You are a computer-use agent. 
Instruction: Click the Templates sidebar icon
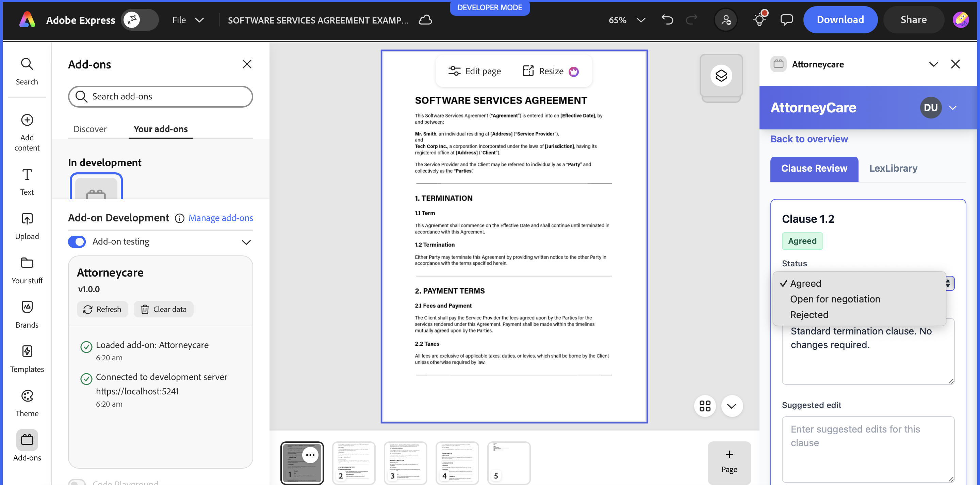pos(27,351)
